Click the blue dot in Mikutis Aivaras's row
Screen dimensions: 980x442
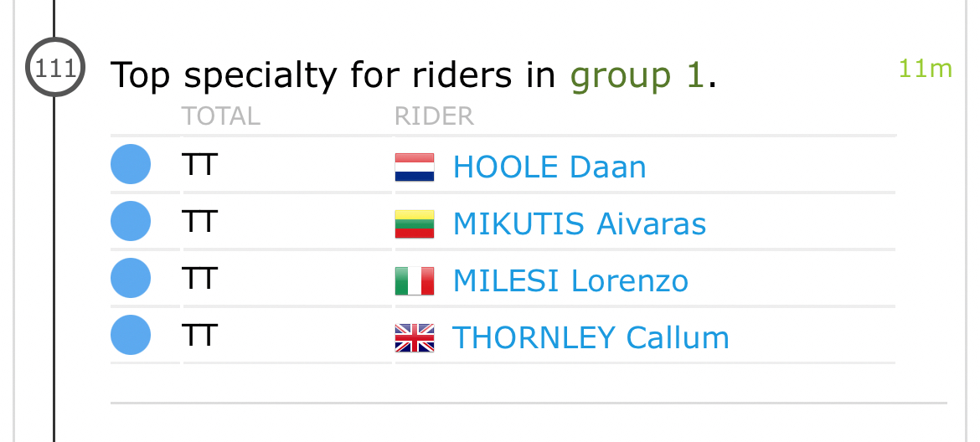click(131, 222)
